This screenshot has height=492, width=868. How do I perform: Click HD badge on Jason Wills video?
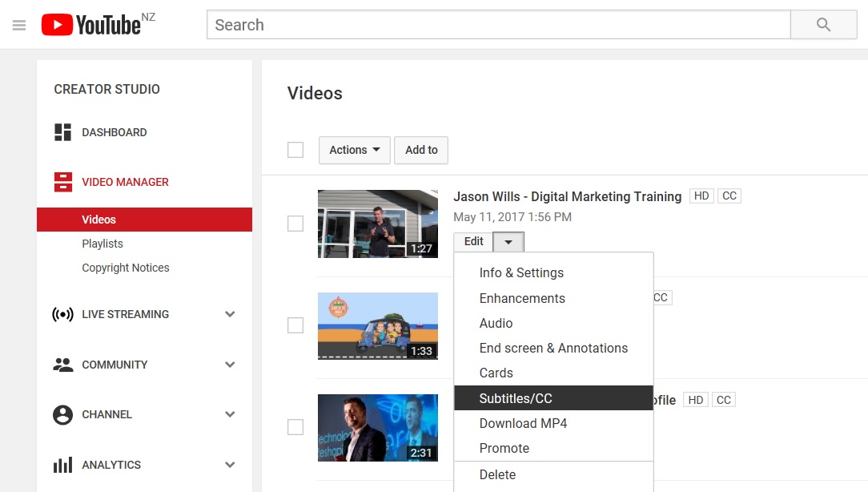tap(701, 196)
